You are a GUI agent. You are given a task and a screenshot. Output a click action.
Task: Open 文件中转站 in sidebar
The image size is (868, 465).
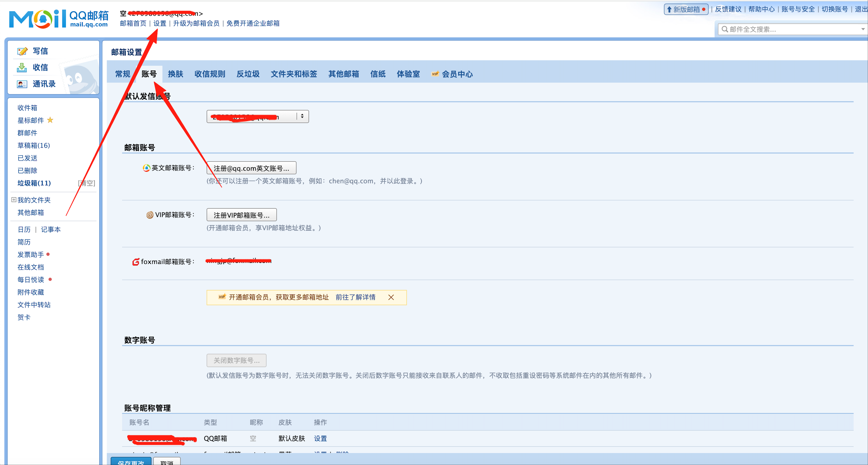[34, 304]
